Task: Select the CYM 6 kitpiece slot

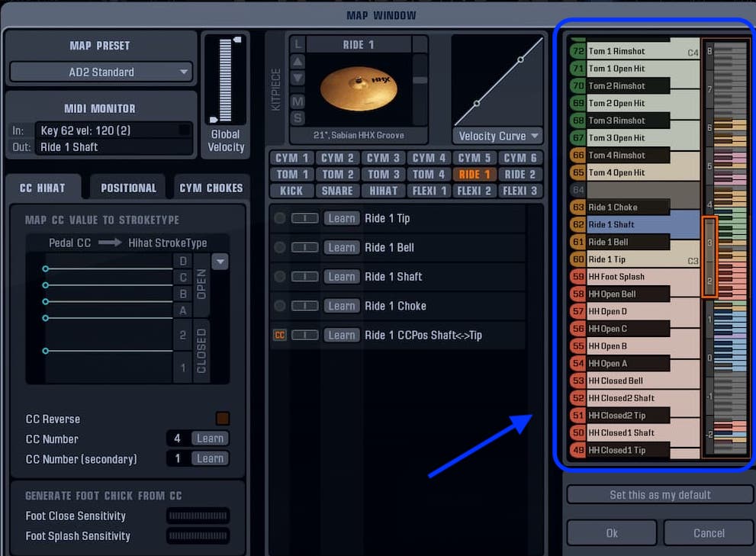Action: pyautogui.click(x=520, y=158)
